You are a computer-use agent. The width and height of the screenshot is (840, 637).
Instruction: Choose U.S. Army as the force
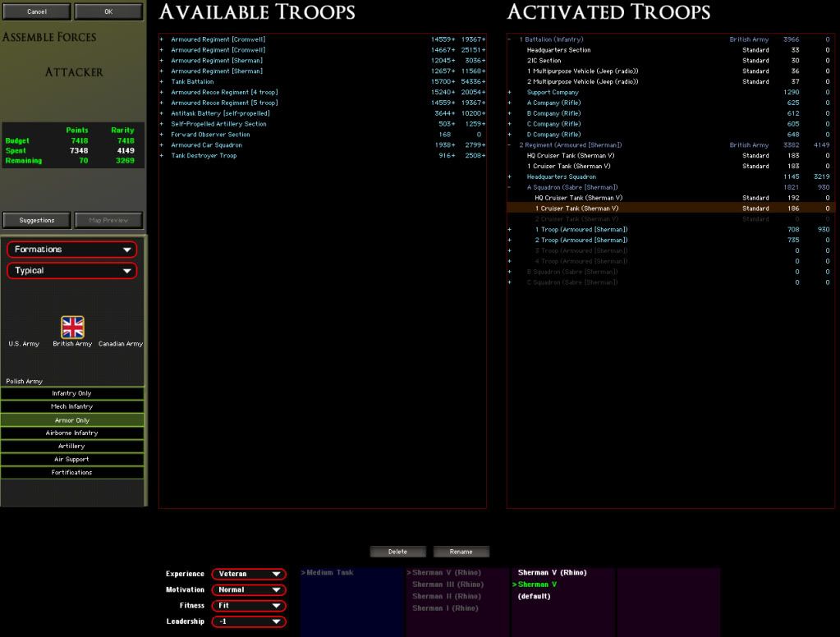point(24,344)
